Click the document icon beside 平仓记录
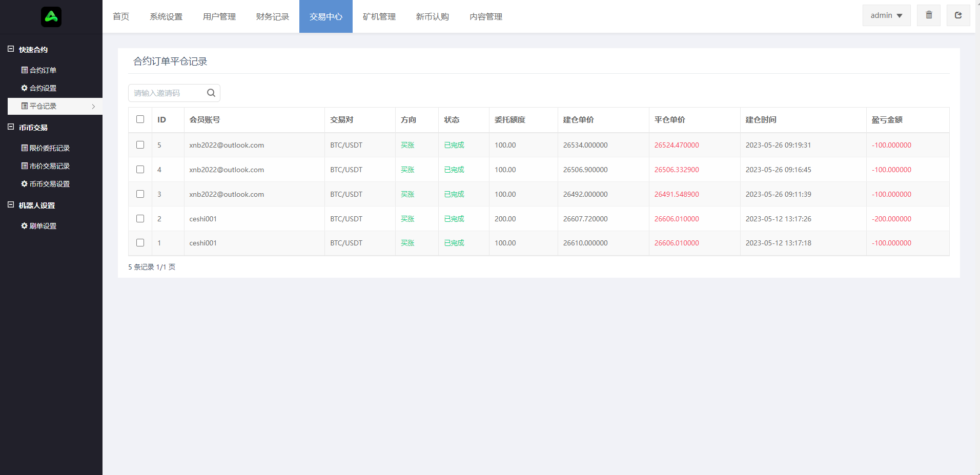The height and width of the screenshot is (475, 980). tap(24, 106)
